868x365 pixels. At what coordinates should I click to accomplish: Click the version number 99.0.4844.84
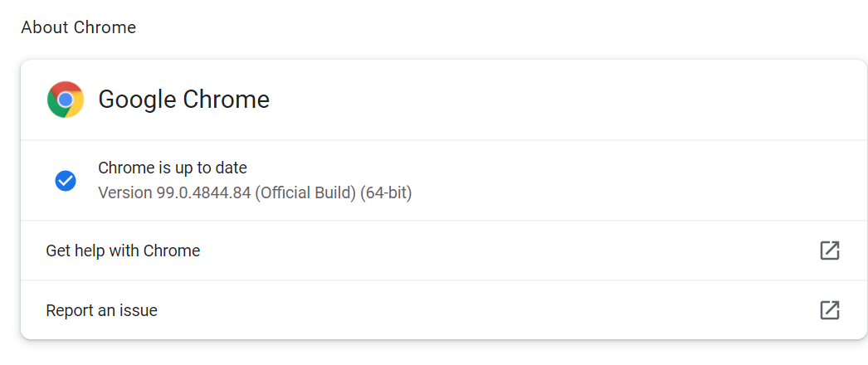click(203, 193)
